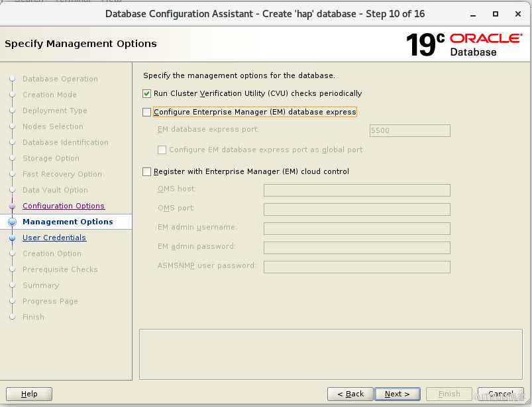Click the 'EM admin password:' label

click(x=197, y=246)
